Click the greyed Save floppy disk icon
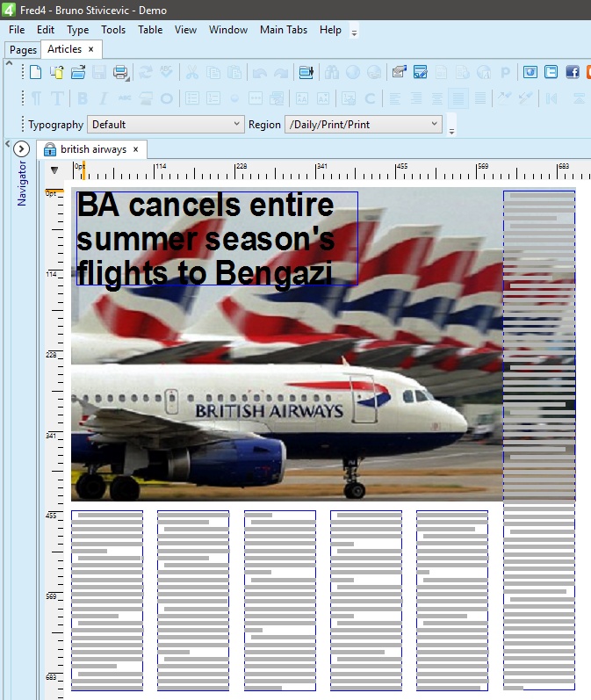 coord(98,72)
